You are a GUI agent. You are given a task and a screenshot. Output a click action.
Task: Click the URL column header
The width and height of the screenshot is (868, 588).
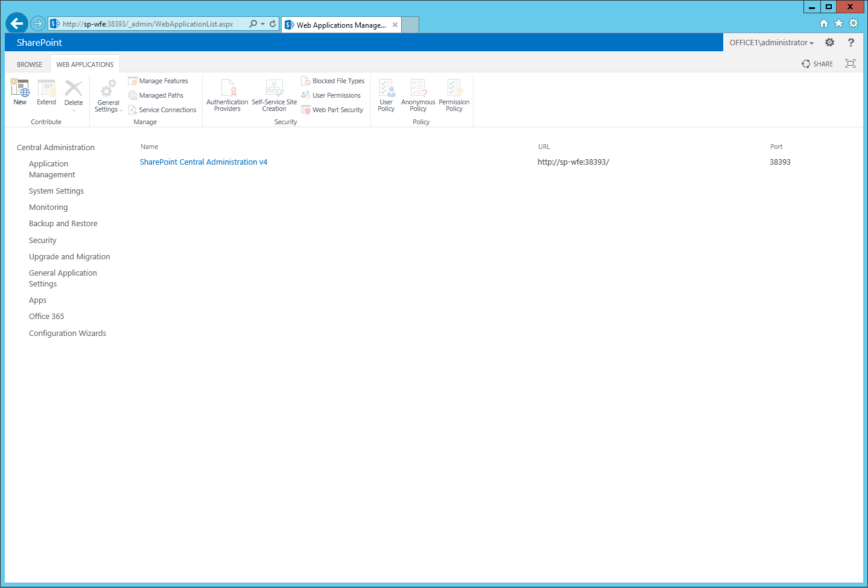point(544,147)
